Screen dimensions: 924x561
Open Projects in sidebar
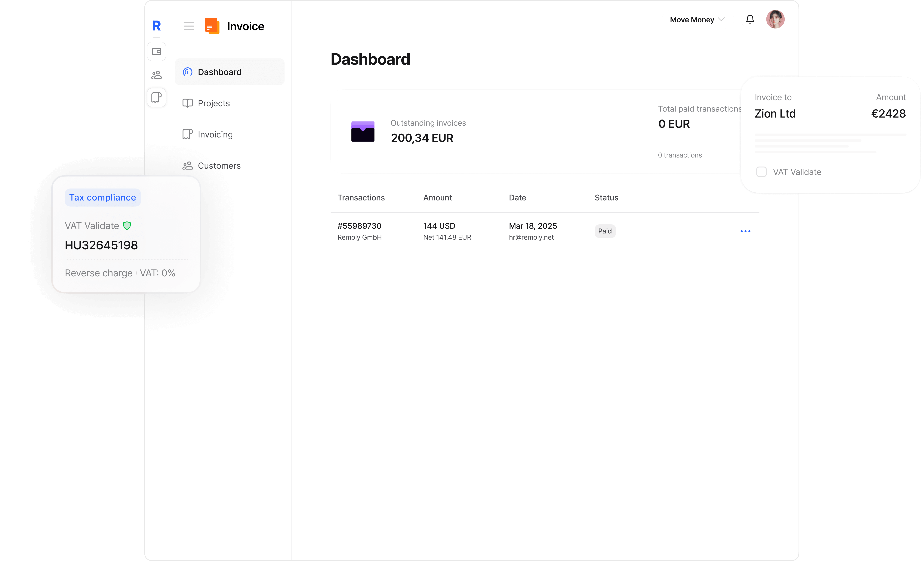click(213, 103)
